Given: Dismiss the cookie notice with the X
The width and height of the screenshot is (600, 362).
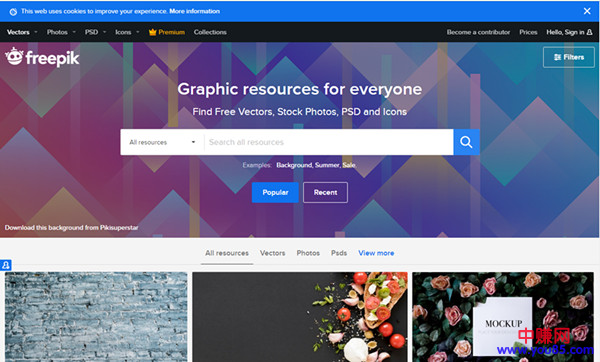Looking at the screenshot, I should pyautogui.click(x=587, y=11).
